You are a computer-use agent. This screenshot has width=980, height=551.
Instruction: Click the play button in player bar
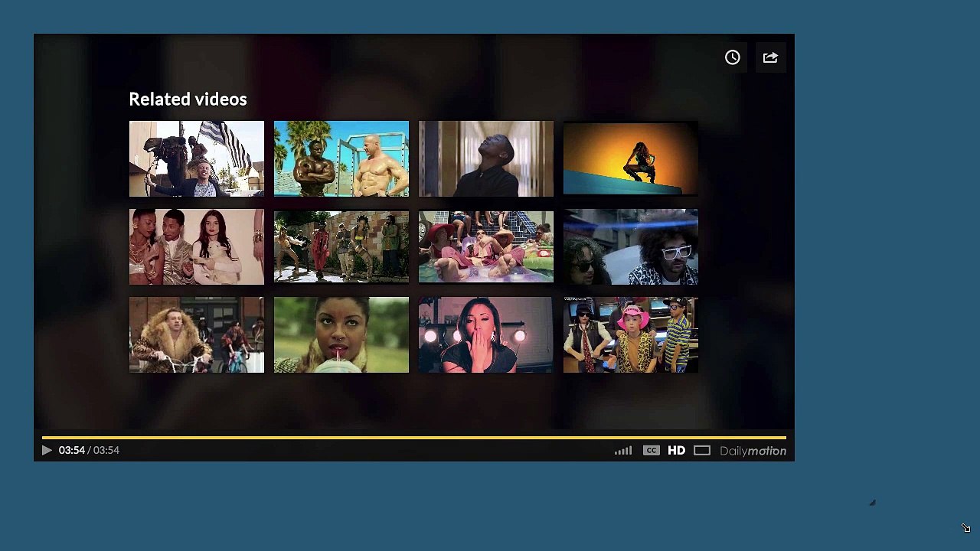[x=47, y=450]
